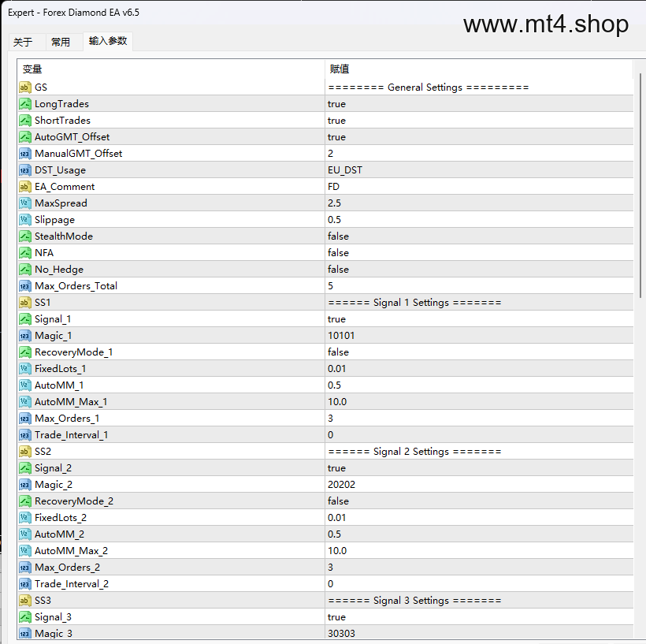Viewport: 646px width, 644px height.
Task: Click the boolean icon beside StealthMode
Action: 25,236
